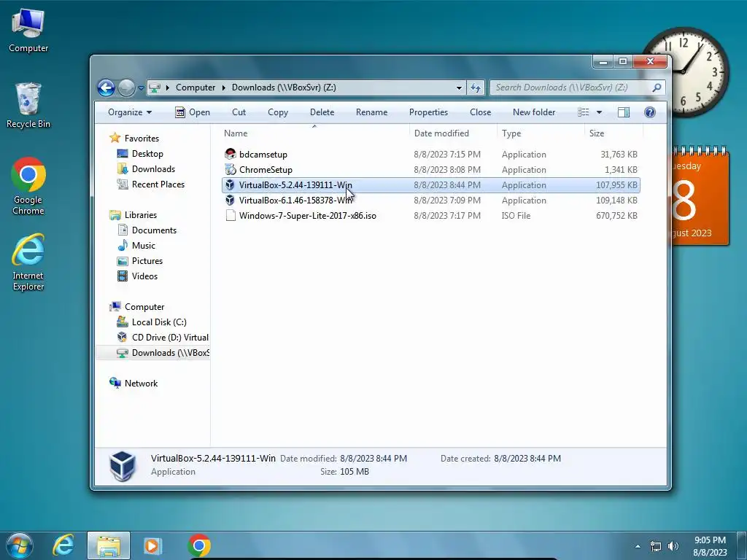Image resolution: width=747 pixels, height=560 pixels.
Task: Click the Google Chrome desktop icon
Action: [x=28, y=186]
